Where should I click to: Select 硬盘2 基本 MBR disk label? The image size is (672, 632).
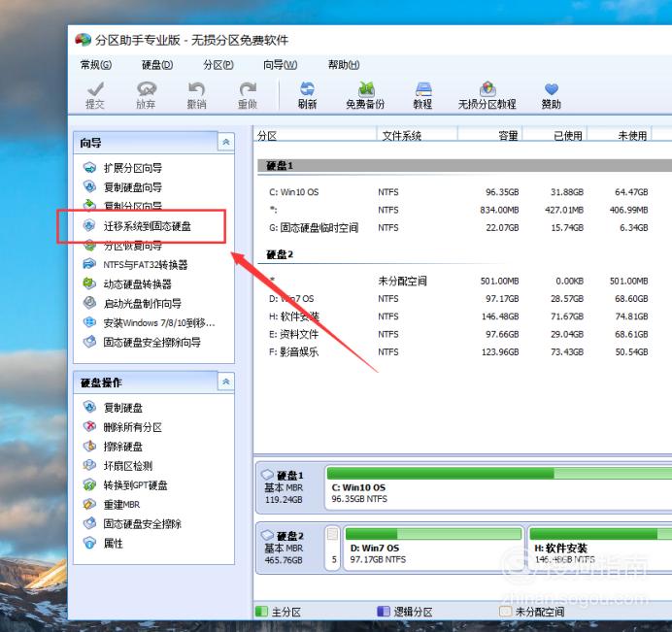[x=285, y=548]
